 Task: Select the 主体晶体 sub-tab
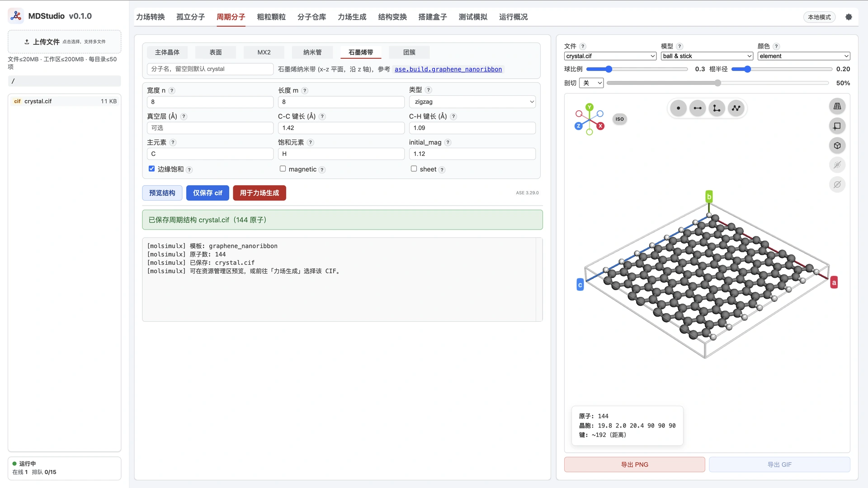[x=167, y=52]
